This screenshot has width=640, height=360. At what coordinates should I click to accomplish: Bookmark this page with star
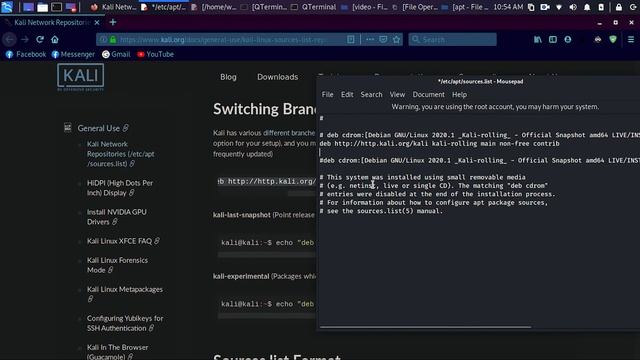point(396,40)
